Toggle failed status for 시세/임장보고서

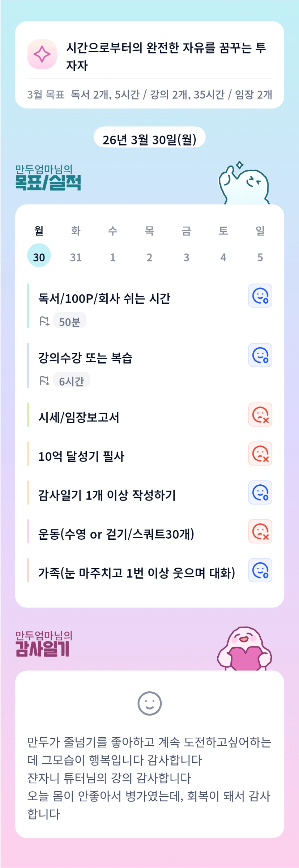click(x=260, y=414)
